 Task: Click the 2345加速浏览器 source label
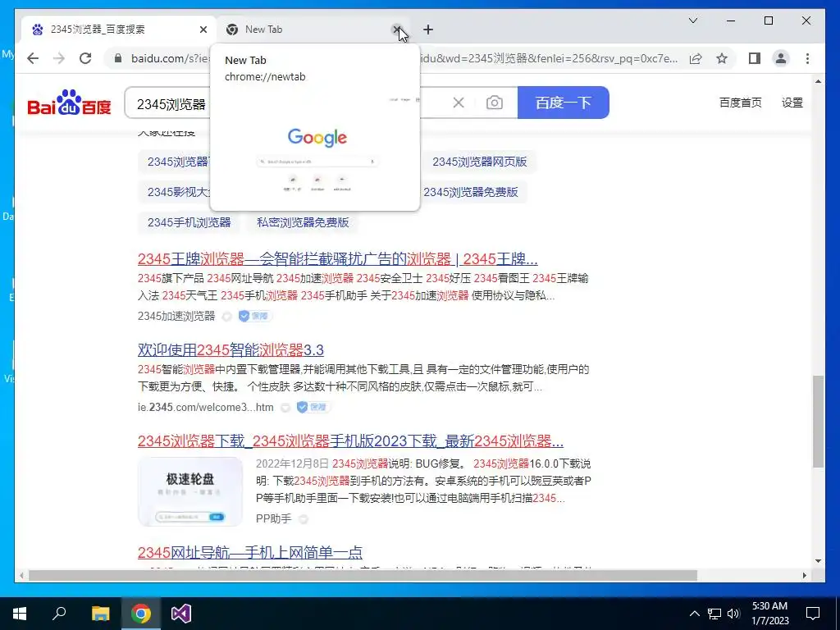pyautogui.click(x=176, y=316)
